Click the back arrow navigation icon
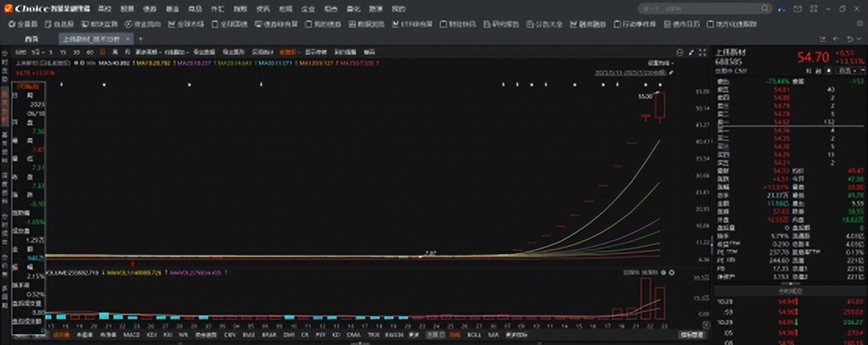The image size is (868, 345). click(x=835, y=39)
